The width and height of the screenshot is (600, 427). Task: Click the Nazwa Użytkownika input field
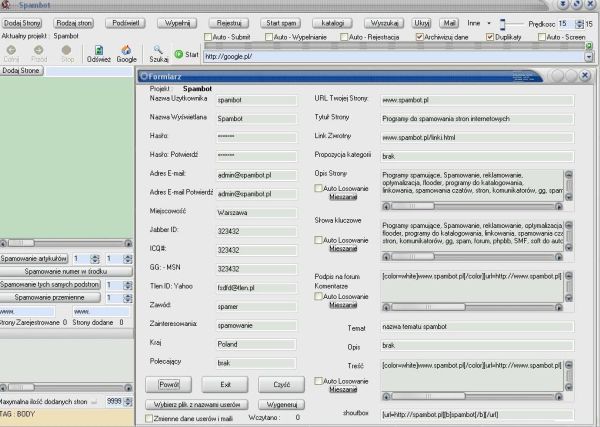tap(256, 100)
